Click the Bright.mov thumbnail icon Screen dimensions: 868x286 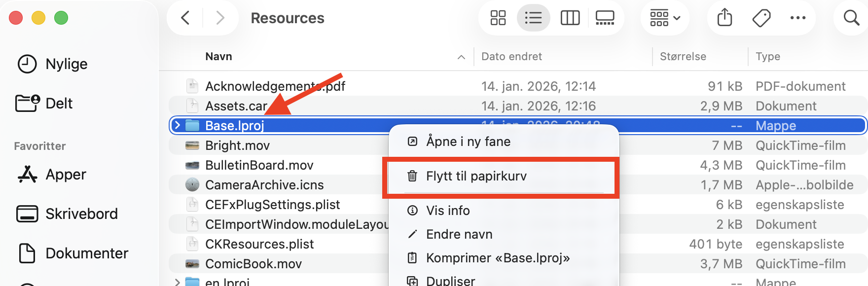[192, 145]
